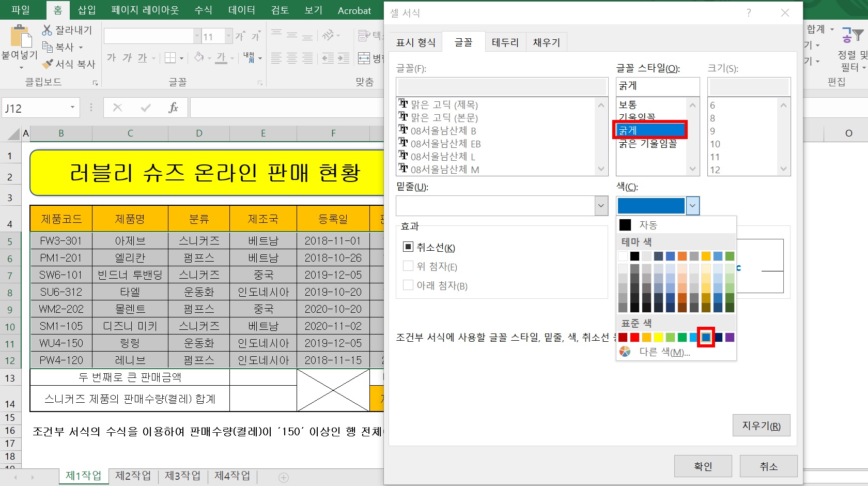Viewport: 868px width, 486px height.
Task: Click the phonetic guide (내천) icon
Action: (x=249, y=57)
